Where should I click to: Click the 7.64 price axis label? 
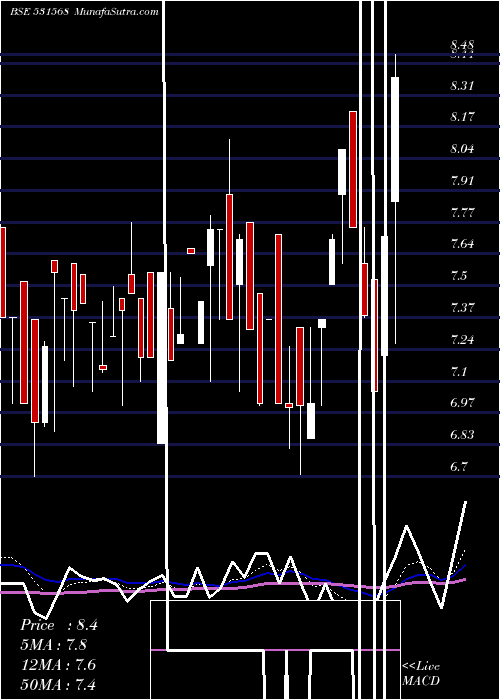pyautogui.click(x=462, y=244)
